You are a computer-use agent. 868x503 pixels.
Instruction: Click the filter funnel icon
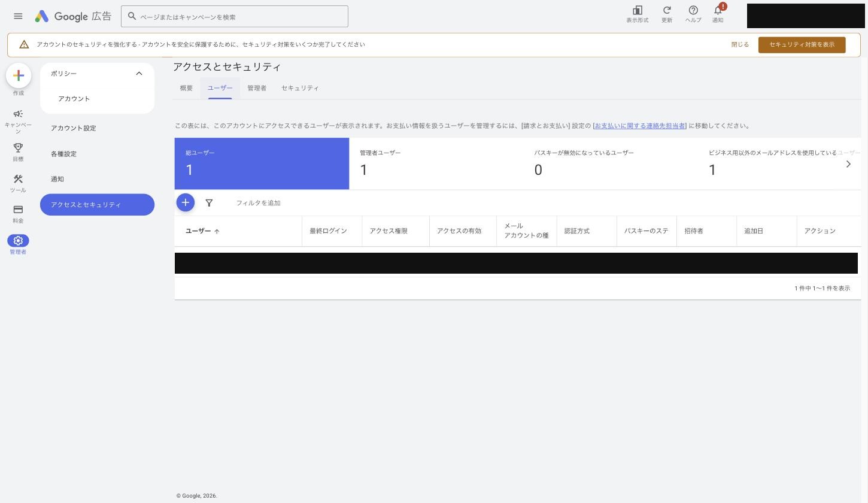[x=209, y=203]
